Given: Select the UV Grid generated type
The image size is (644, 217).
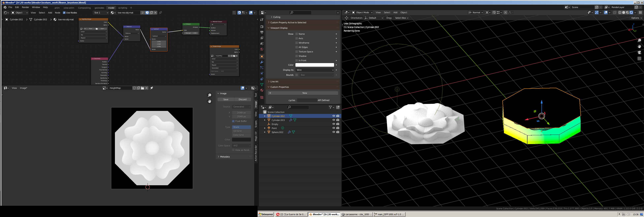Looking at the screenshot, I should (x=242, y=131).
